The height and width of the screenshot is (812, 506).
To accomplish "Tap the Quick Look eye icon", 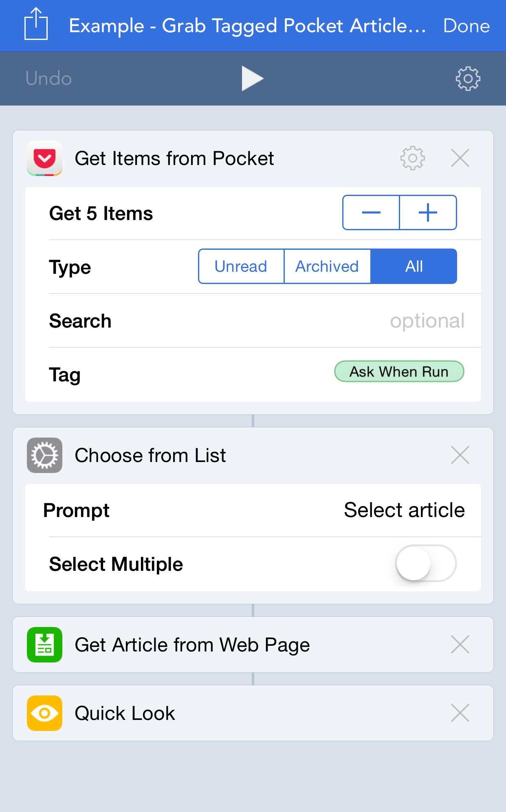I will click(44, 713).
